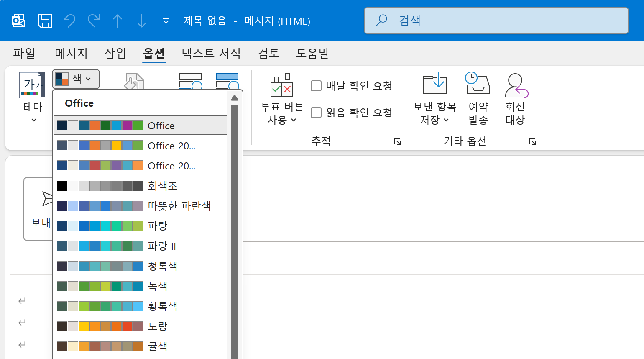Choose the second Office 20... color scheme

(x=141, y=165)
